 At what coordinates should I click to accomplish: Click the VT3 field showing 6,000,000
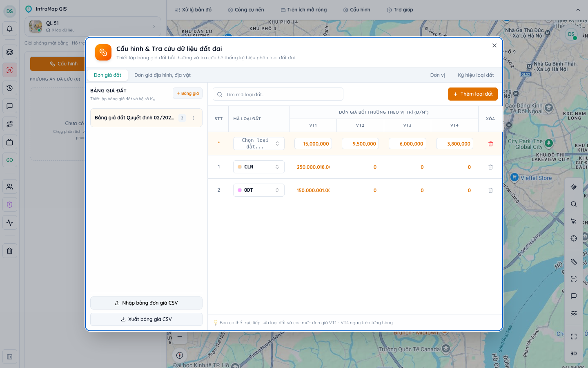408,144
